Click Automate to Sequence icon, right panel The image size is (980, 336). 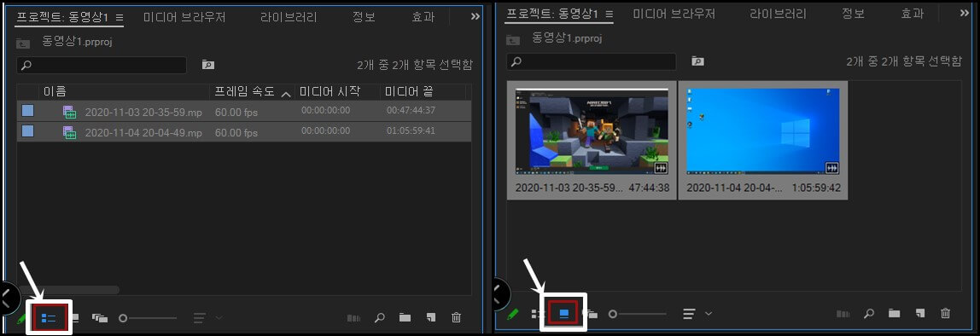tap(843, 314)
